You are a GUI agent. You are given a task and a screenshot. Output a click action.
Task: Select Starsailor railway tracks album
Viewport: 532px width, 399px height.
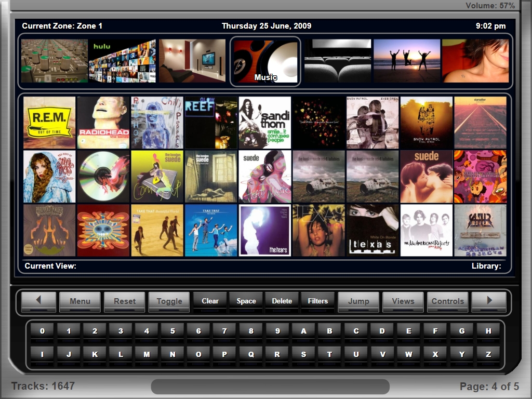pyautogui.click(x=481, y=123)
